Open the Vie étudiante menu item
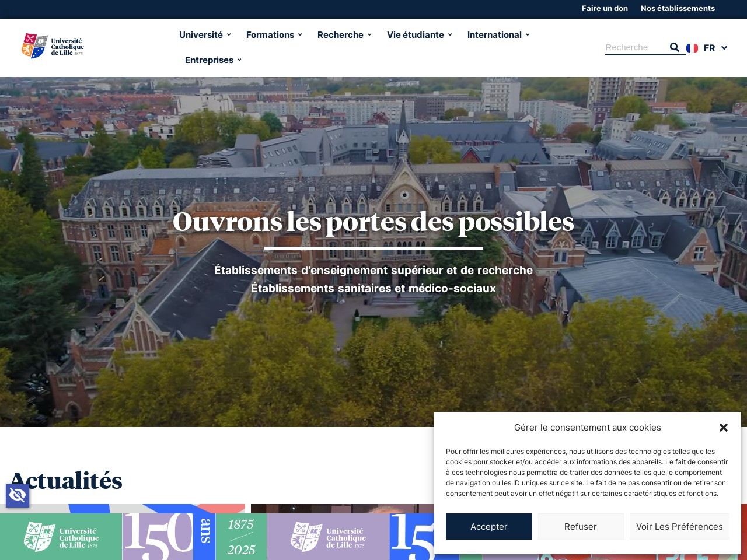Image resolution: width=747 pixels, height=560 pixels. point(416,35)
